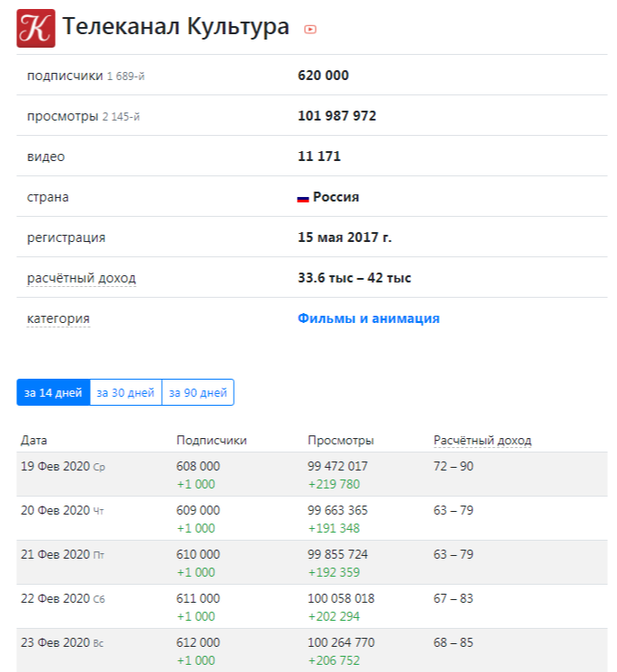Switch to the 'за 30 дней' tab
This screenshot has height=672, width=617.
pyautogui.click(x=126, y=392)
